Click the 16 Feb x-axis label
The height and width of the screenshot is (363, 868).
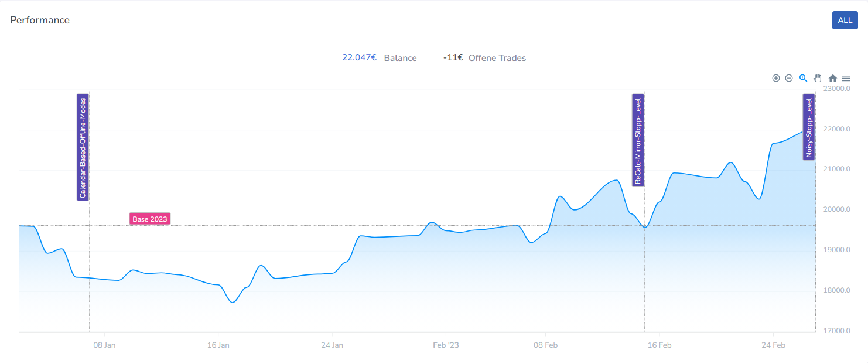(x=659, y=345)
